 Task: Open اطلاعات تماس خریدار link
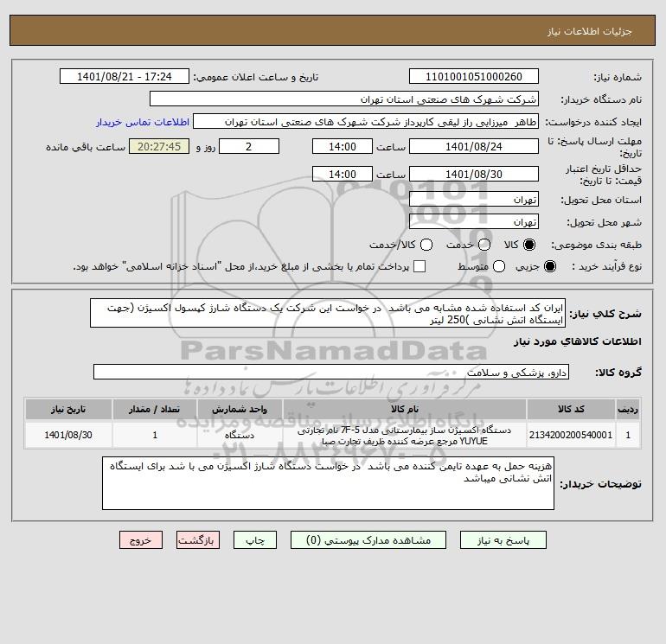143,122
